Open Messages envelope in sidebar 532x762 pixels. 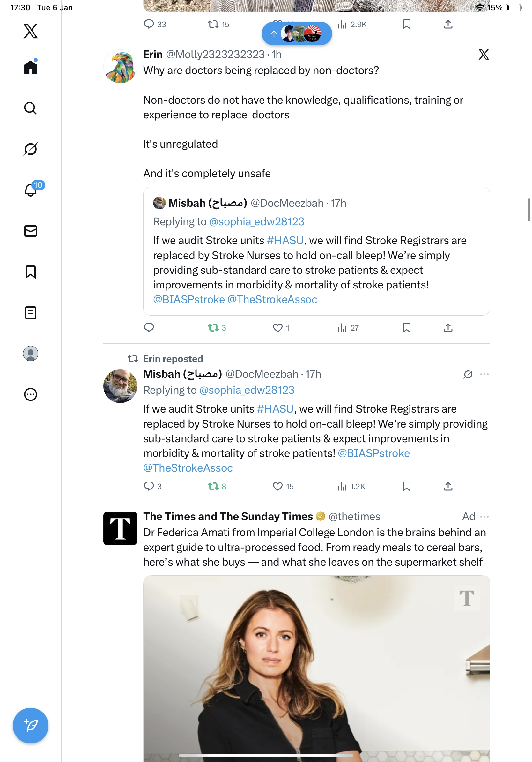pos(31,231)
